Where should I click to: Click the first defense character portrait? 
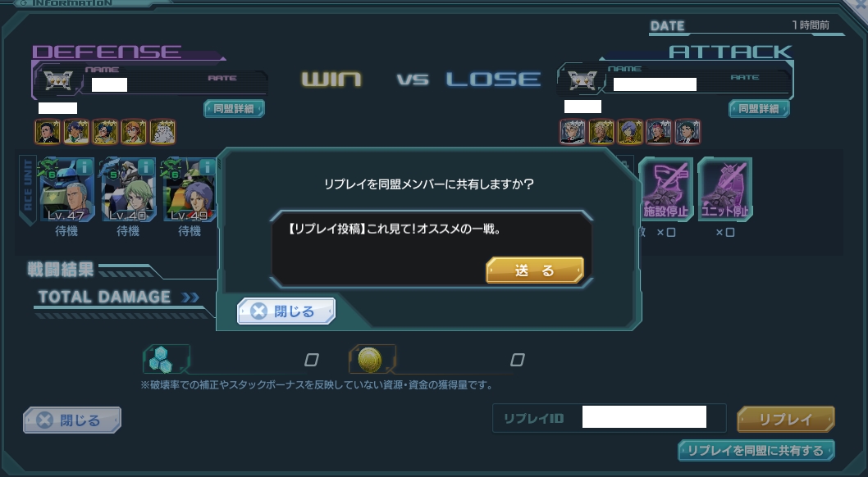[48, 132]
